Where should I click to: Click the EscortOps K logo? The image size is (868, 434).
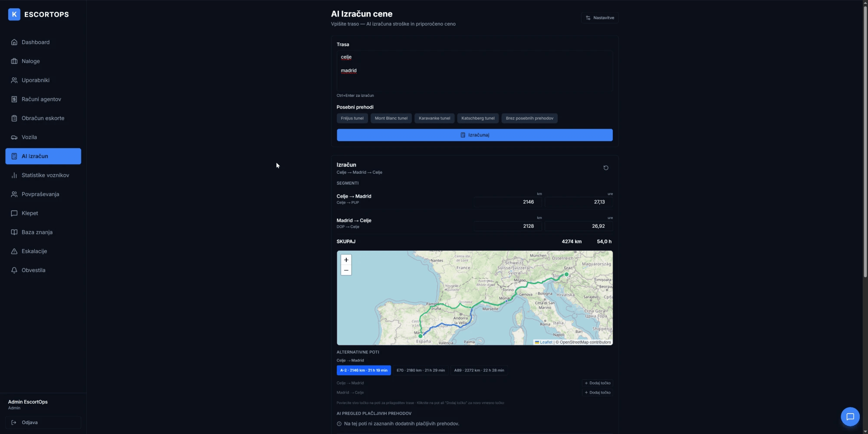tap(14, 14)
